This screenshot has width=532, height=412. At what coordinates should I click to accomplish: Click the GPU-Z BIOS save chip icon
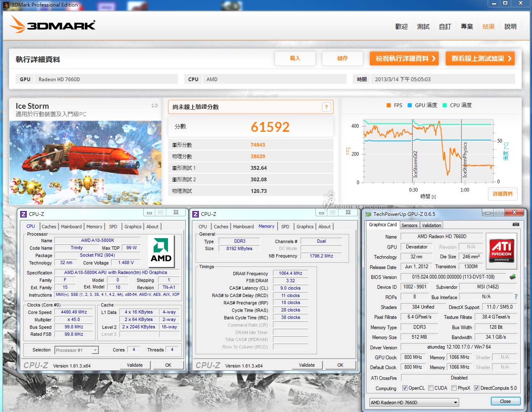[513, 277]
